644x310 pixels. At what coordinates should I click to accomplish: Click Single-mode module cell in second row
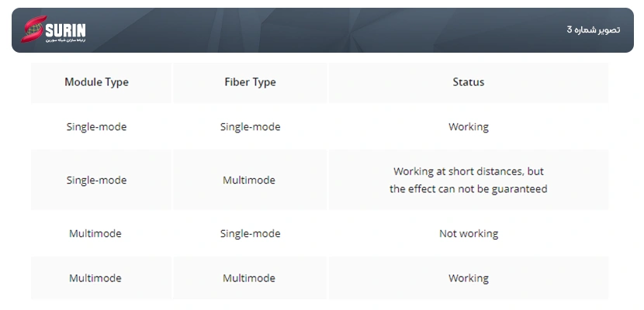click(96, 180)
